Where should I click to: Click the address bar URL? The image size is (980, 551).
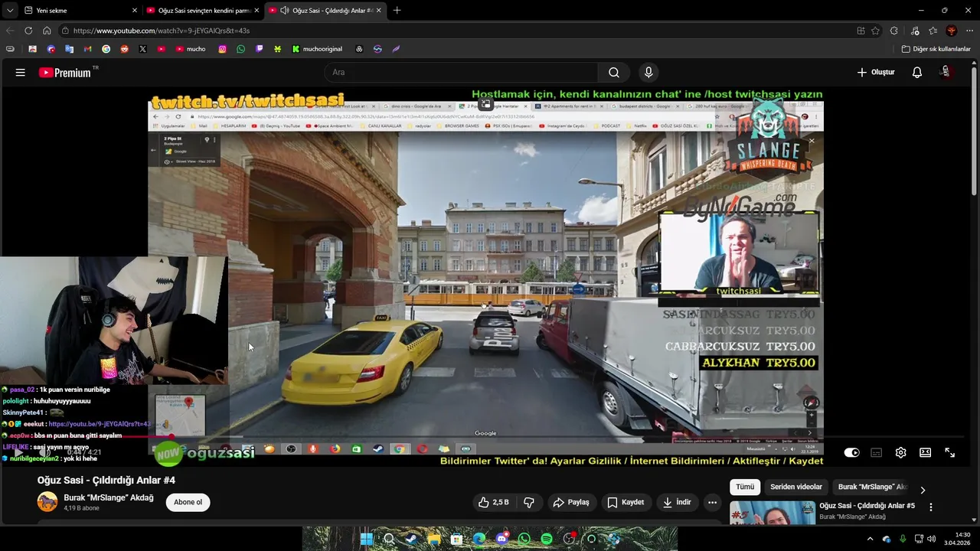pyautogui.click(x=162, y=31)
